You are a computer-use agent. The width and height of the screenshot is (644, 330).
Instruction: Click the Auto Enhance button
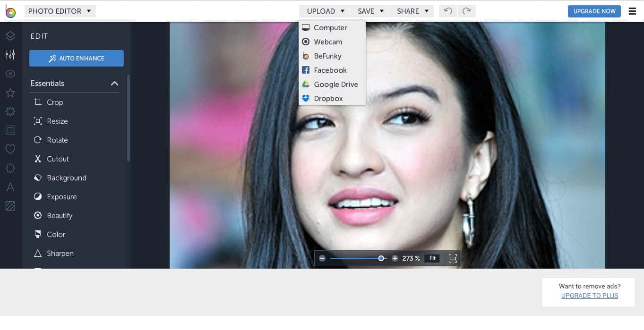[77, 59]
